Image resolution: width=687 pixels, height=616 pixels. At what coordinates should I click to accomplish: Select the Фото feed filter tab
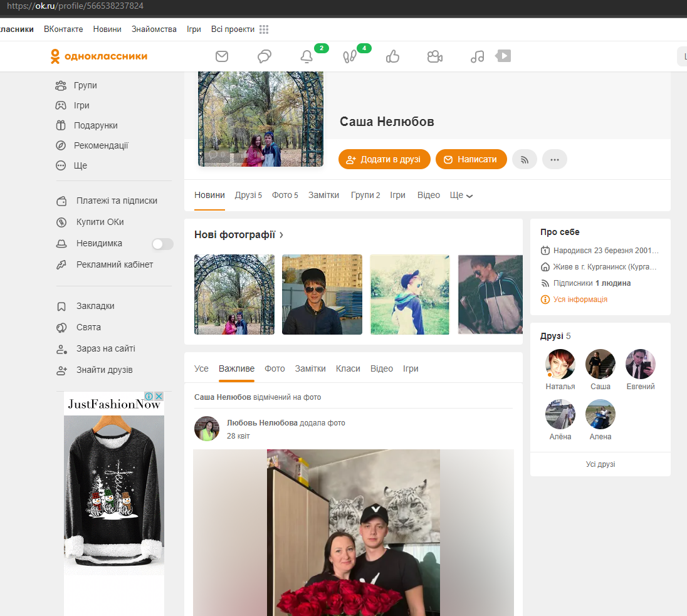275,369
